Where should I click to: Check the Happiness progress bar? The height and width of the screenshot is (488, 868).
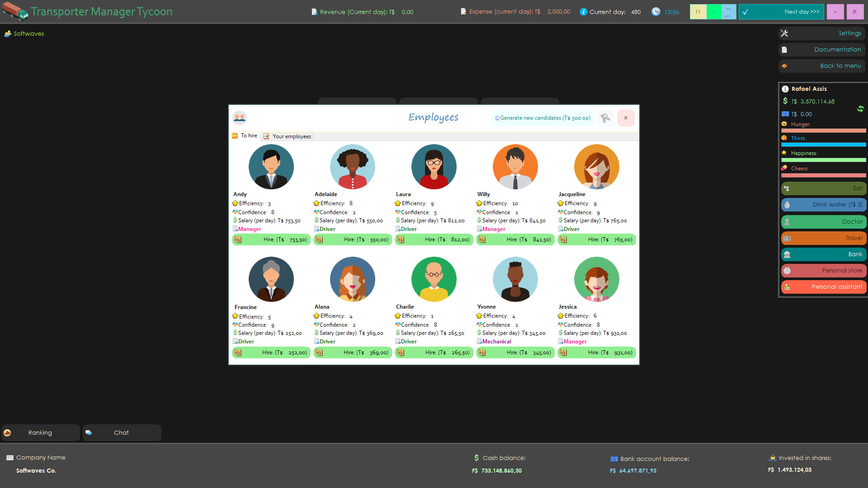823,160
